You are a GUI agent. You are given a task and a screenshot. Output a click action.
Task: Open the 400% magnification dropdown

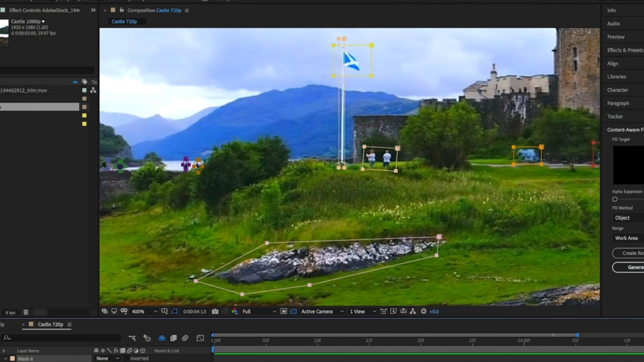(144, 311)
